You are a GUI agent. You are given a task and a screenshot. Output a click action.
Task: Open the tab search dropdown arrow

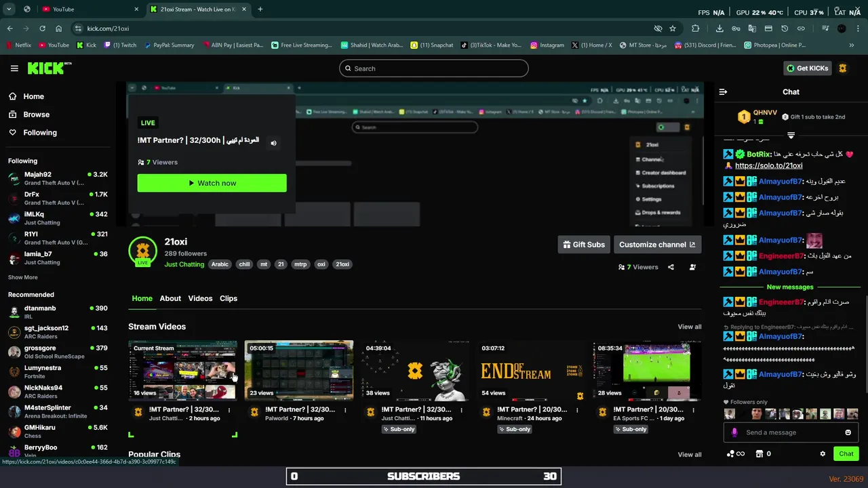9,9
